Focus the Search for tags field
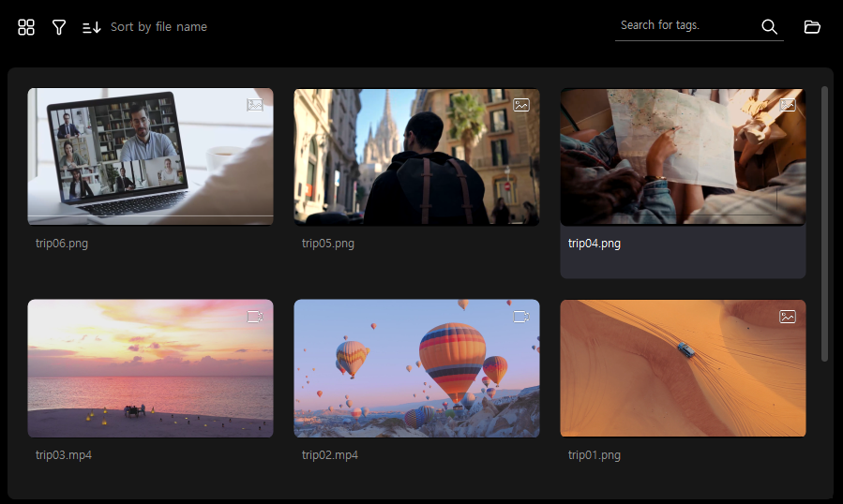Image resolution: width=843 pixels, height=504 pixels. pos(685,25)
